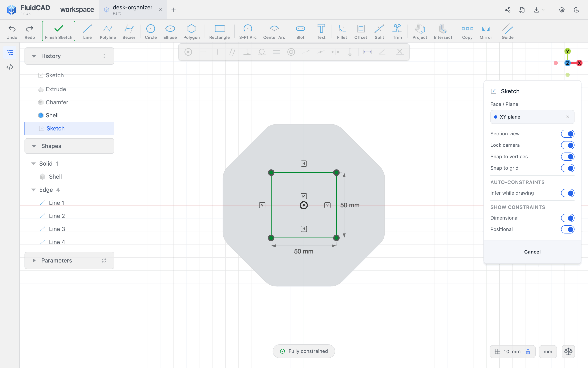The image size is (588, 368).
Task: Select the Rectangle tool
Action: click(x=219, y=31)
